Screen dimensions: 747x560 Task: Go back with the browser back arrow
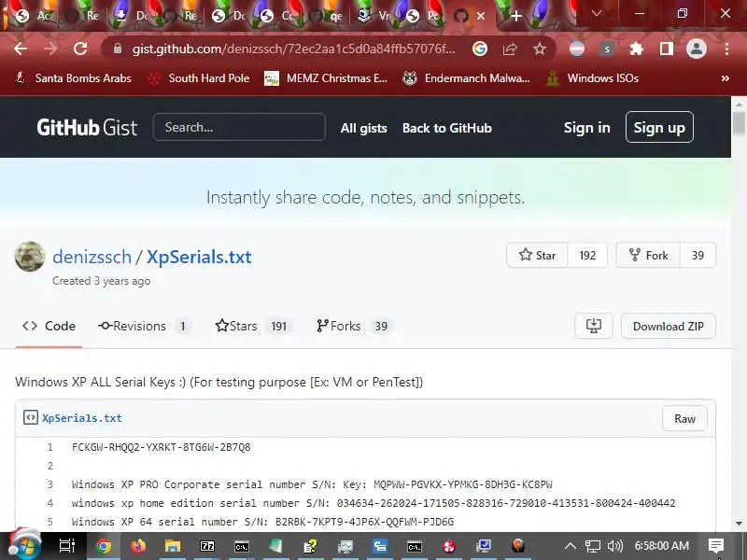[x=20, y=49]
